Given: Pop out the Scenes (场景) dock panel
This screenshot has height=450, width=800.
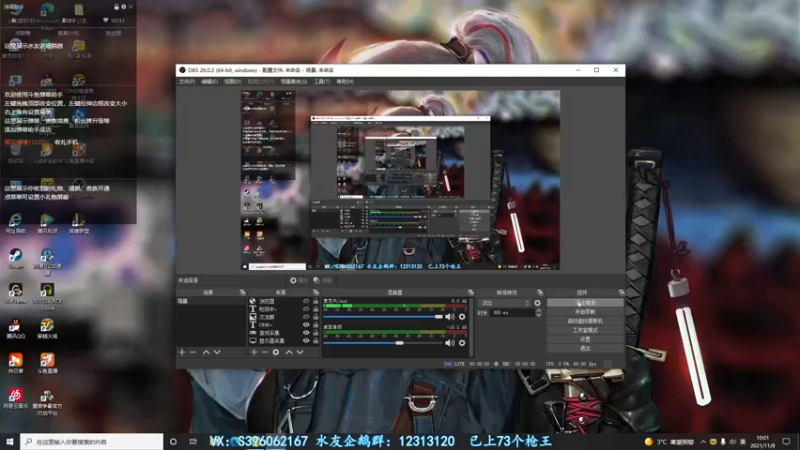Looking at the screenshot, I should point(242,292).
